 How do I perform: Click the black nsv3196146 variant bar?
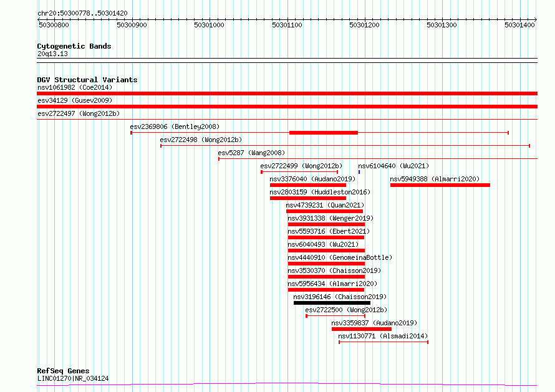click(x=332, y=303)
